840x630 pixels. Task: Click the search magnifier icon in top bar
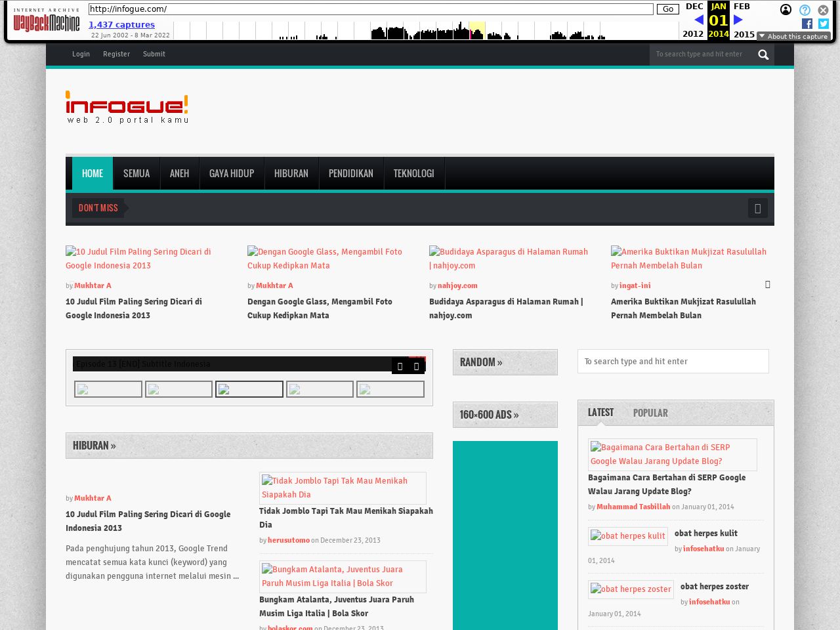[x=763, y=54]
